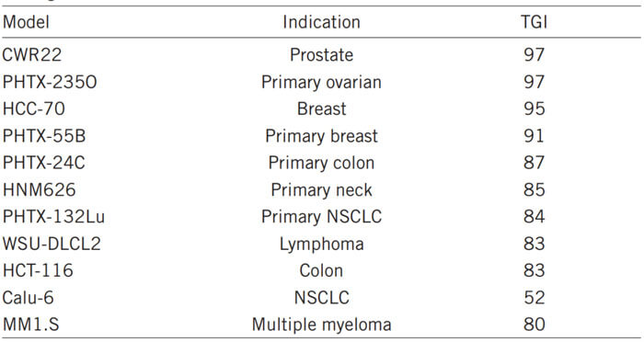Select the Calu-6 model name

[x=28, y=298]
